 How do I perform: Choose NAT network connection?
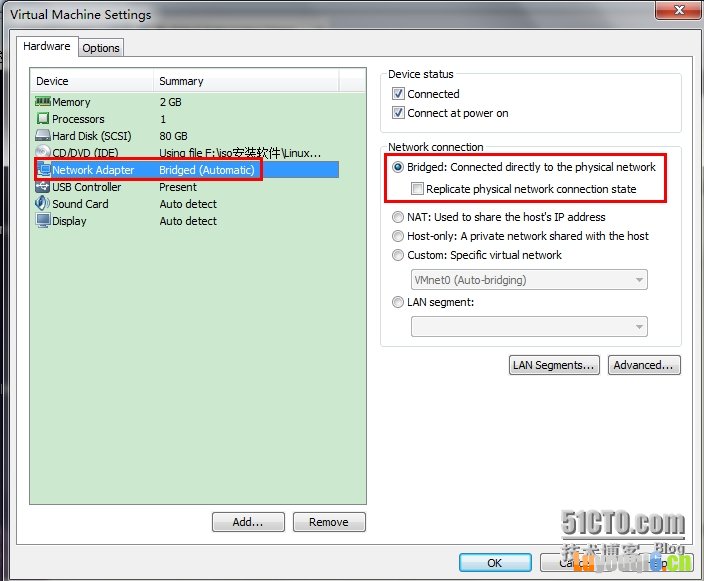click(x=398, y=217)
